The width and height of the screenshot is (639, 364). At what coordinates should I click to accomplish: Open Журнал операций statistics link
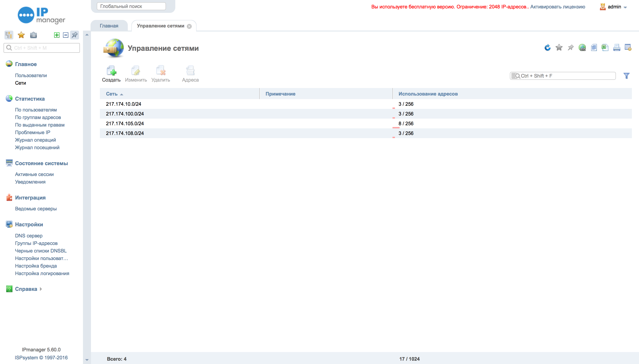35,140
